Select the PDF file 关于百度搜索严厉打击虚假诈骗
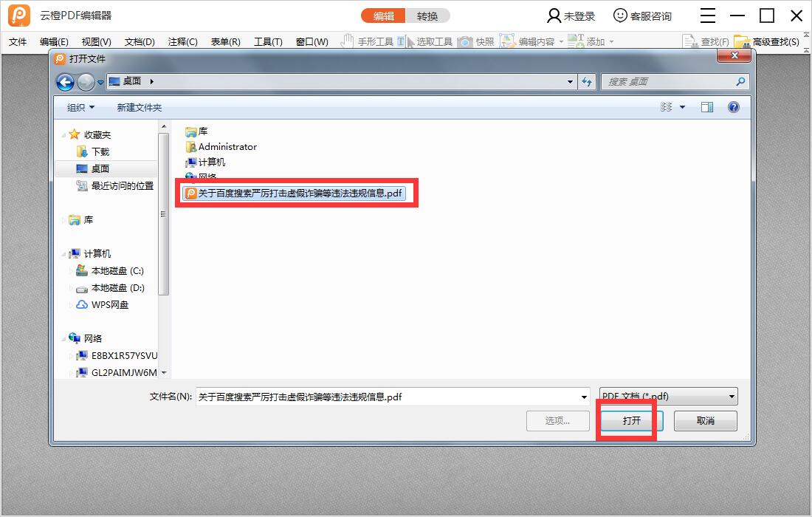Image resolution: width=812 pixels, height=517 pixels. pos(294,194)
